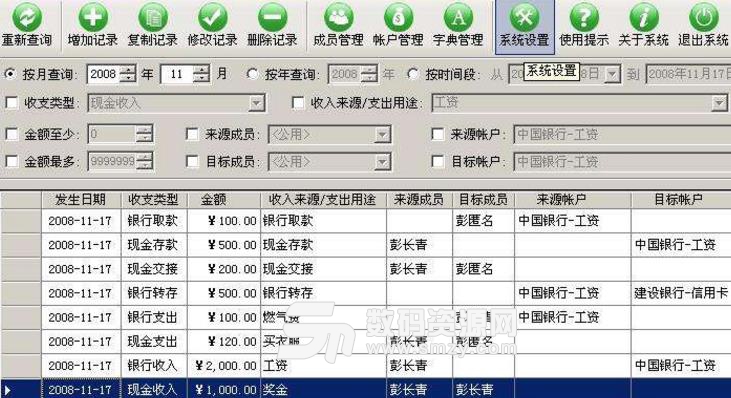Click the 删除记录 delete record icon
Viewport: 731px width, 398px height.
click(272, 18)
